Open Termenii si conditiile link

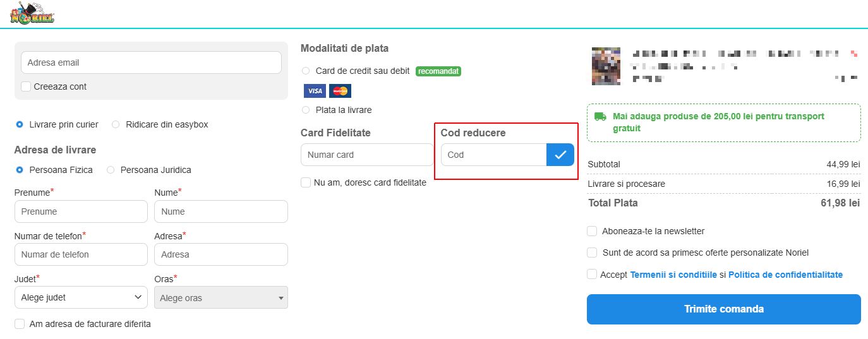673,275
